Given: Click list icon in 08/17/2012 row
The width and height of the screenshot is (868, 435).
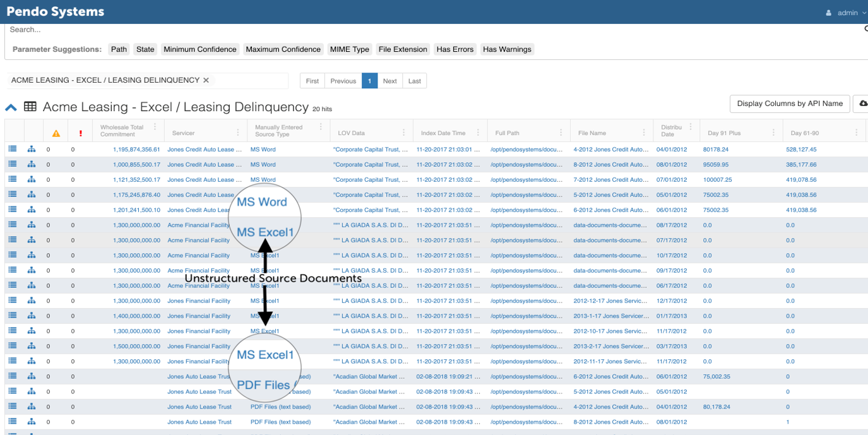Looking at the screenshot, I should coord(12,225).
